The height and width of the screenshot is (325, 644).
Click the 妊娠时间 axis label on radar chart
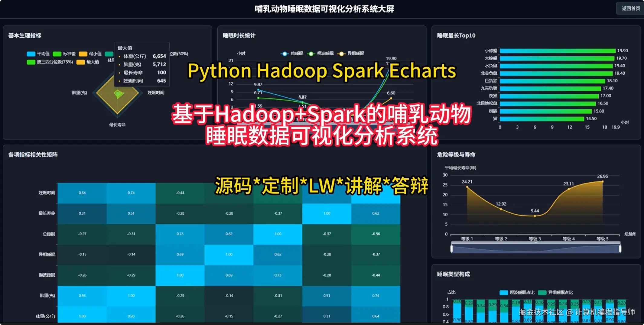tap(156, 93)
